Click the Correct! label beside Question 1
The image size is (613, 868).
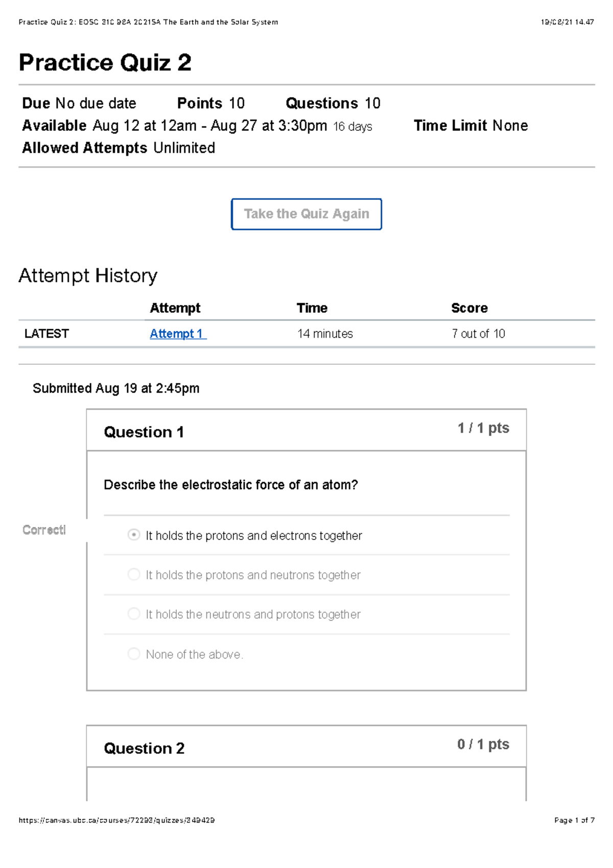point(44,530)
